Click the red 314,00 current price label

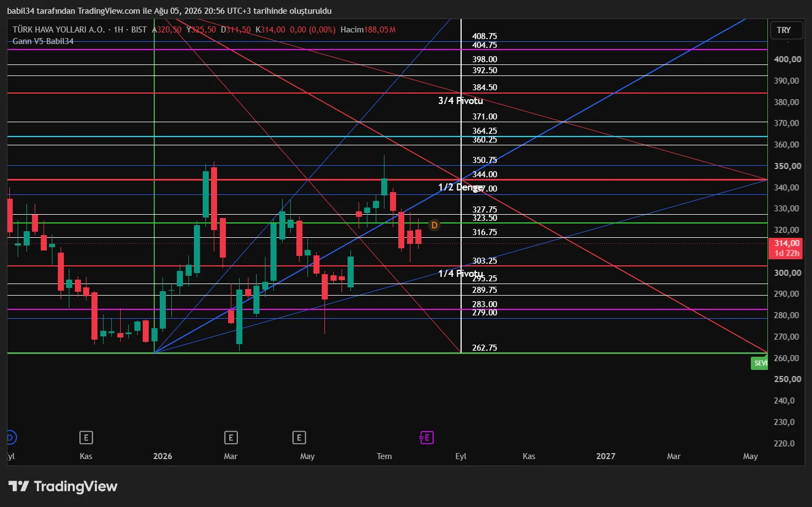[x=786, y=248]
